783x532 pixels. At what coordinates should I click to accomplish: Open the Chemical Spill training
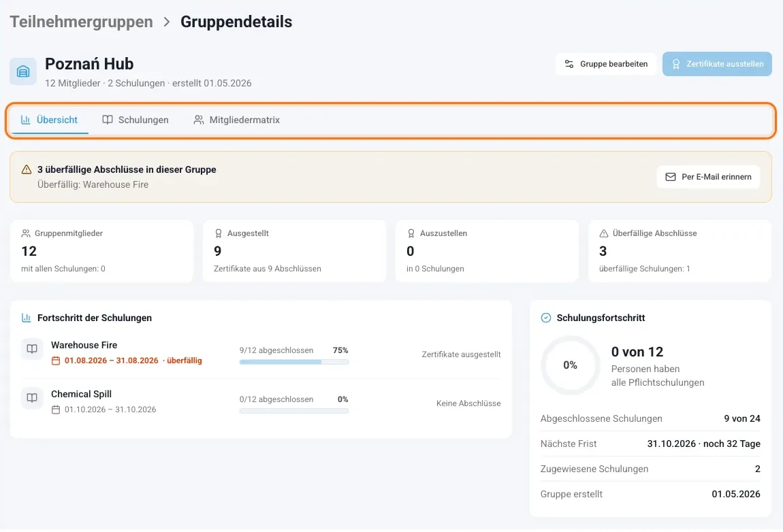pos(81,394)
